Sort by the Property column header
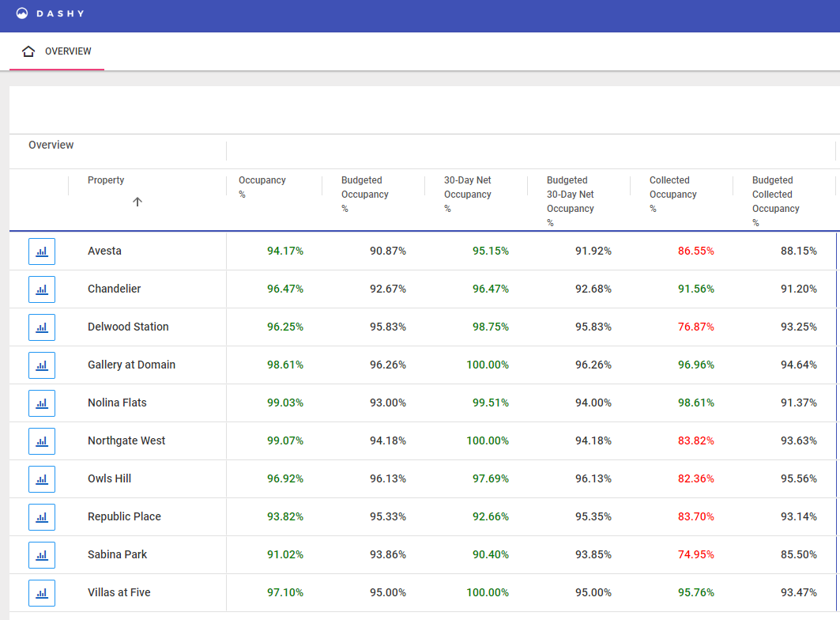Viewport: 840px width, 620px height. (x=106, y=180)
